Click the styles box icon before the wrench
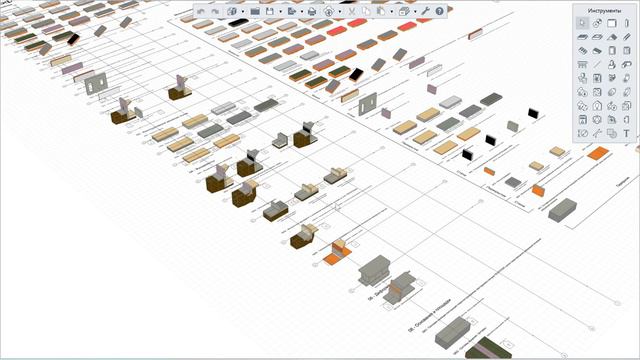Image resolution: width=640 pixels, height=360 pixels. point(404,11)
